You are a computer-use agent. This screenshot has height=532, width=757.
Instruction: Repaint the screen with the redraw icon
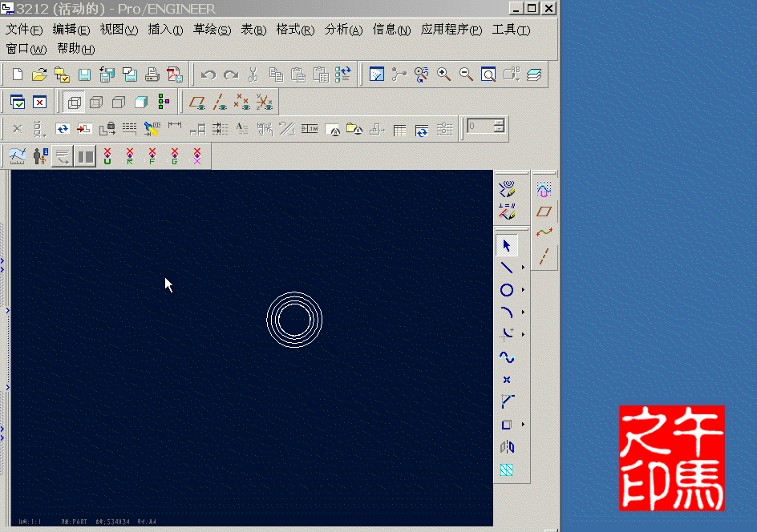click(377, 75)
